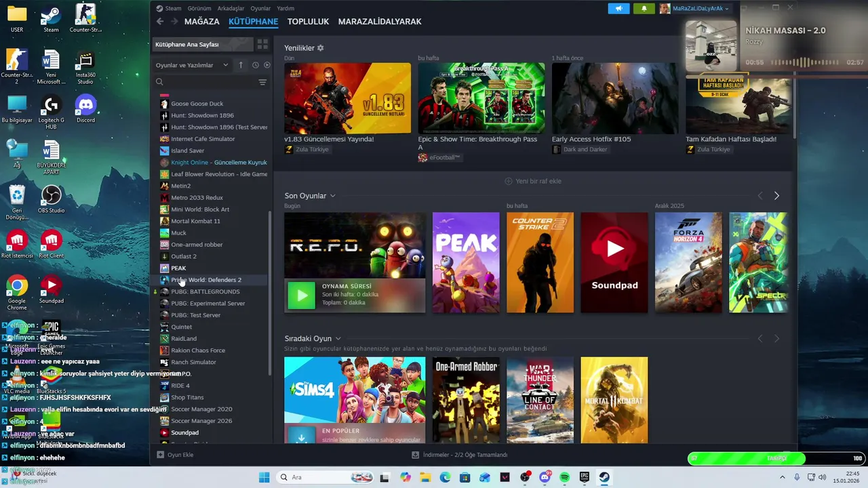This screenshot has width=868, height=488.
Task: Open Arkadaşlar menu
Action: point(231,8)
